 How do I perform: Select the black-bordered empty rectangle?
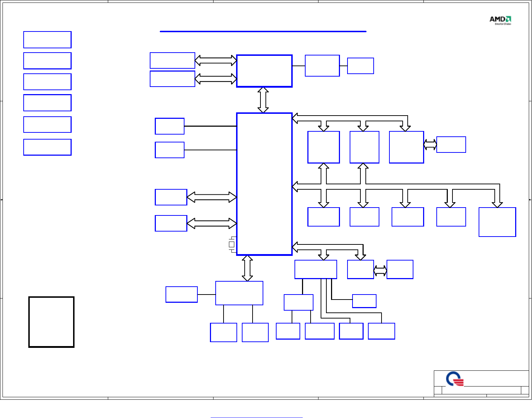51,322
